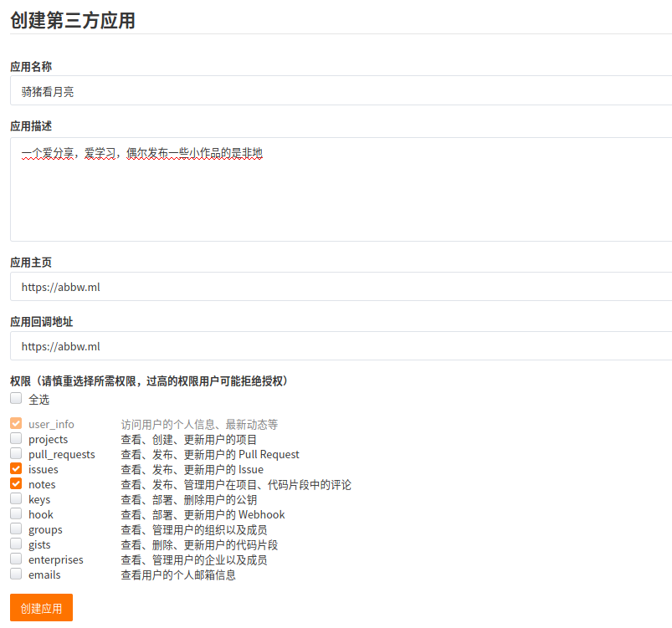Click the 应用主页 field label
Screen dimensions: 672x628
coord(31,263)
